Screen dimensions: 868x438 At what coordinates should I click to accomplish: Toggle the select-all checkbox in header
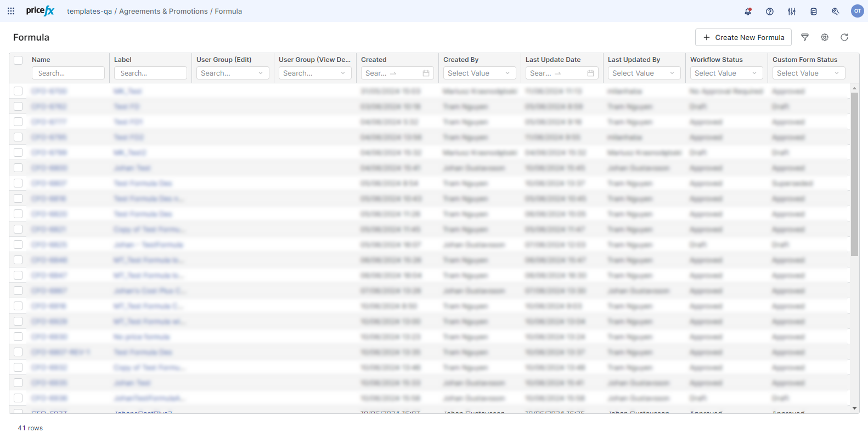tap(18, 60)
